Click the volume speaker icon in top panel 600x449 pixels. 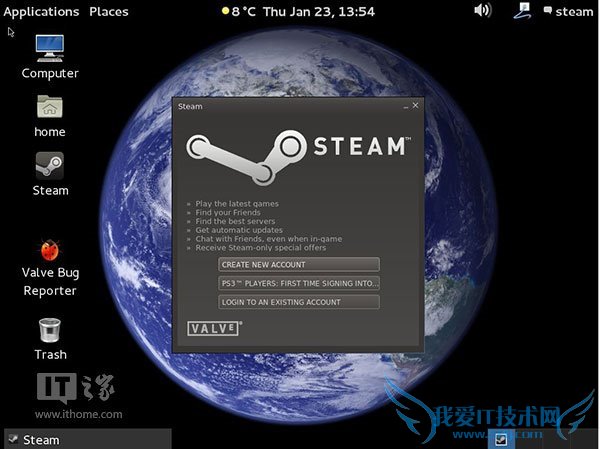pos(482,10)
